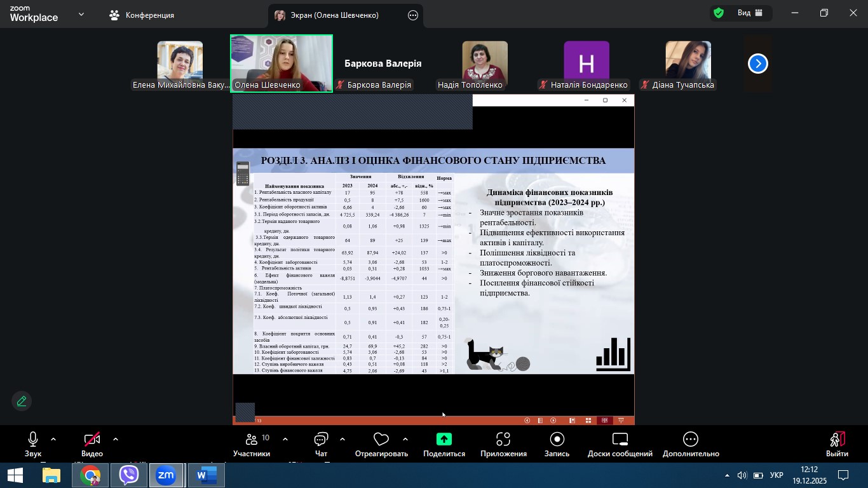Open the Zoom Workplace dropdown chevron
Viewport: 868px width, 488px height.
pyautogui.click(x=81, y=14)
